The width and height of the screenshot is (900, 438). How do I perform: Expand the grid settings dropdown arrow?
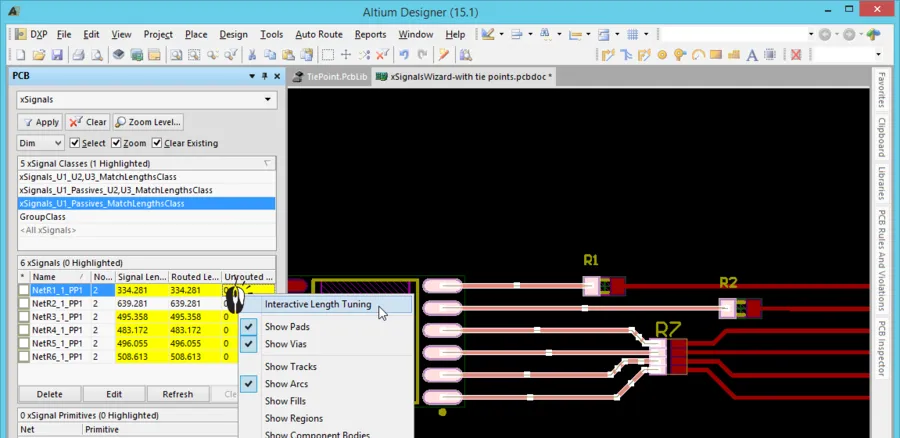(x=646, y=34)
